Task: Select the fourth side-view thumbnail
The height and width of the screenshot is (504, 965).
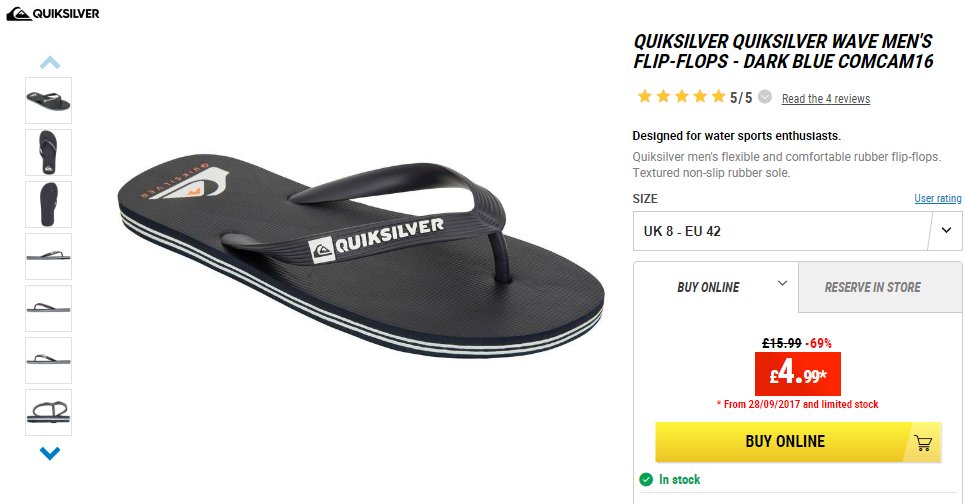Action: 49,256
